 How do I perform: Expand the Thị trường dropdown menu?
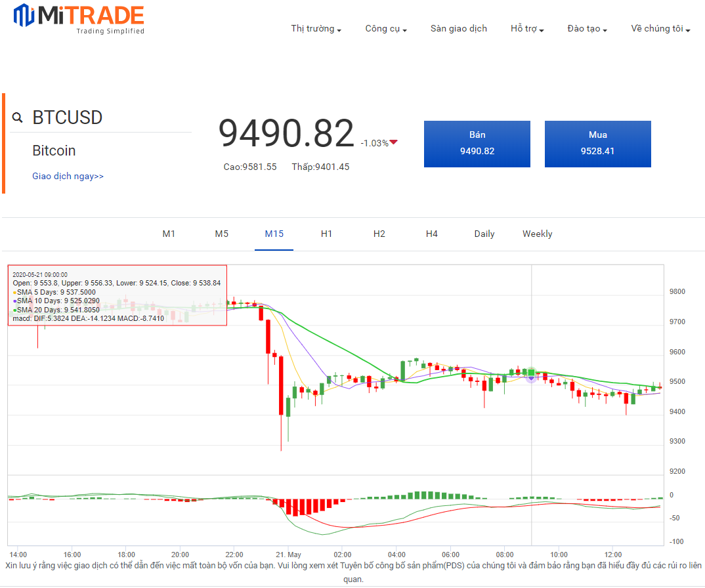coord(316,29)
